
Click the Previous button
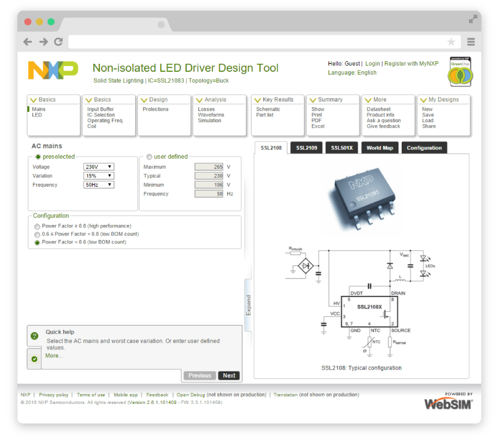pyautogui.click(x=200, y=376)
